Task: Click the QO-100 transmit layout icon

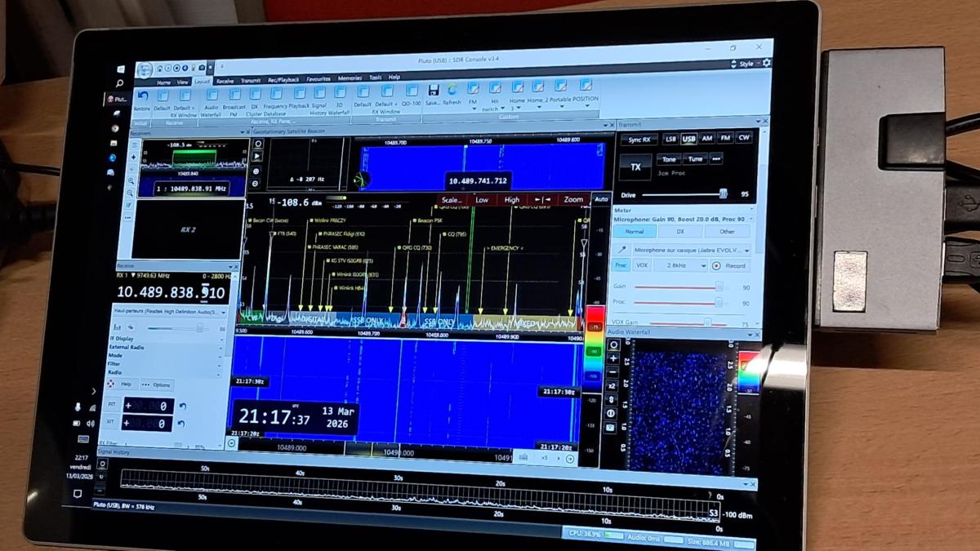Action: point(412,91)
